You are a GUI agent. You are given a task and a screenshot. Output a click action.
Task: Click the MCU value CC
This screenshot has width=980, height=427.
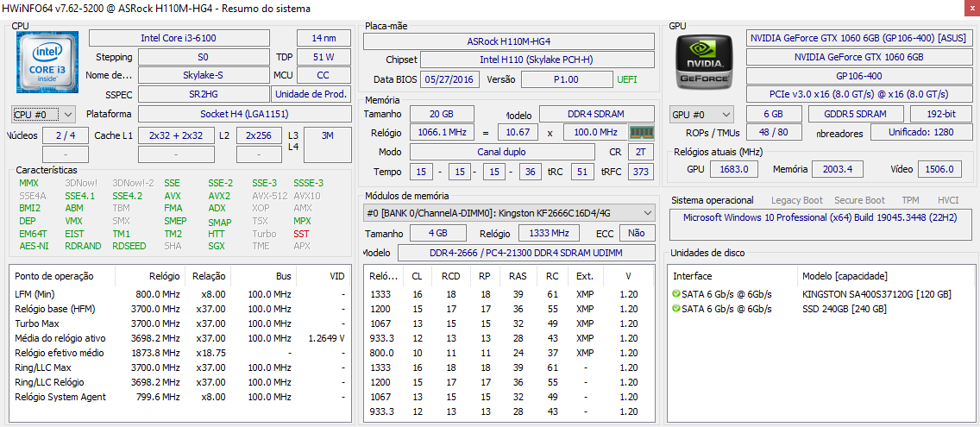pyautogui.click(x=324, y=76)
